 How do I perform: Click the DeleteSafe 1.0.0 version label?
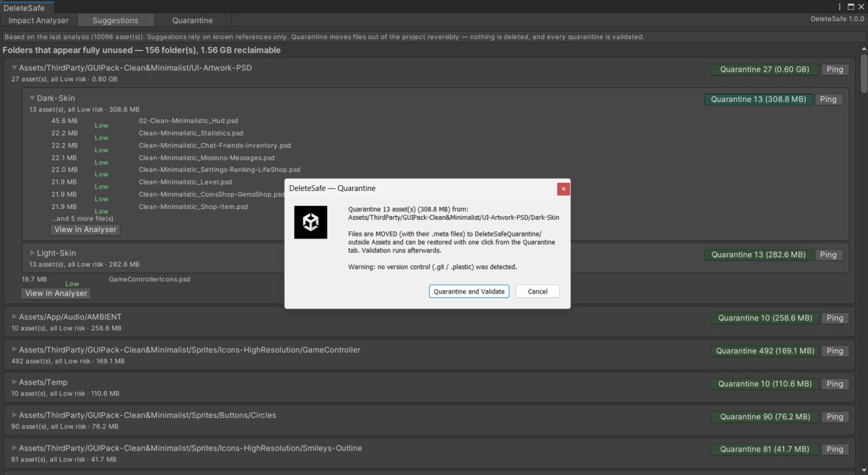click(837, 19)
